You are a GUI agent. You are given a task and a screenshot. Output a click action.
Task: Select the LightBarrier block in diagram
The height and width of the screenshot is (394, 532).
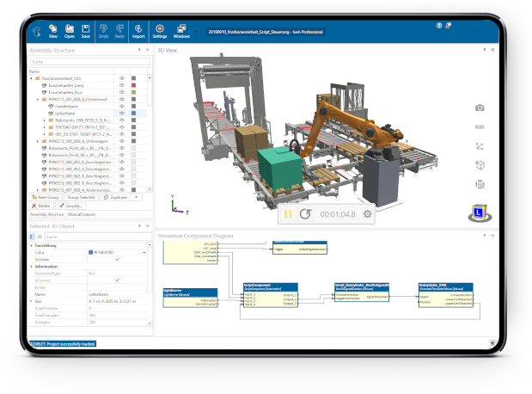190,298
